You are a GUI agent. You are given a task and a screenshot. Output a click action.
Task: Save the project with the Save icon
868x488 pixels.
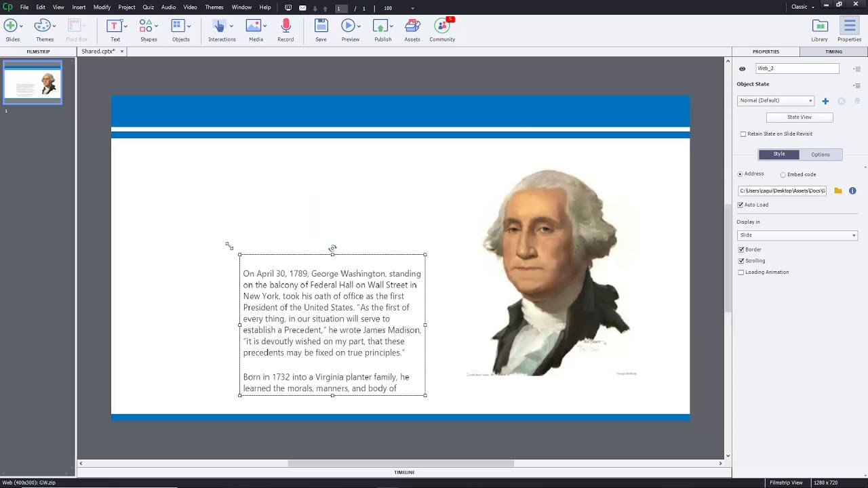click(x=321, y=26)
